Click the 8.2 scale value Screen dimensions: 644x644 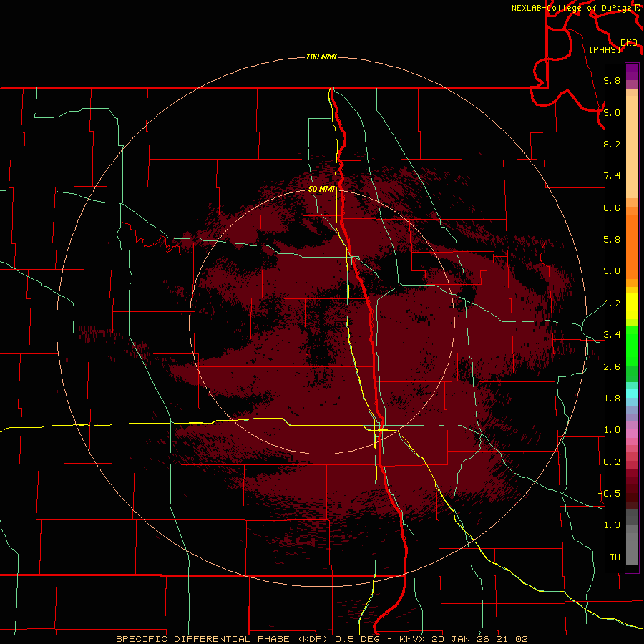pyautogui.click(x=612, y=144)
